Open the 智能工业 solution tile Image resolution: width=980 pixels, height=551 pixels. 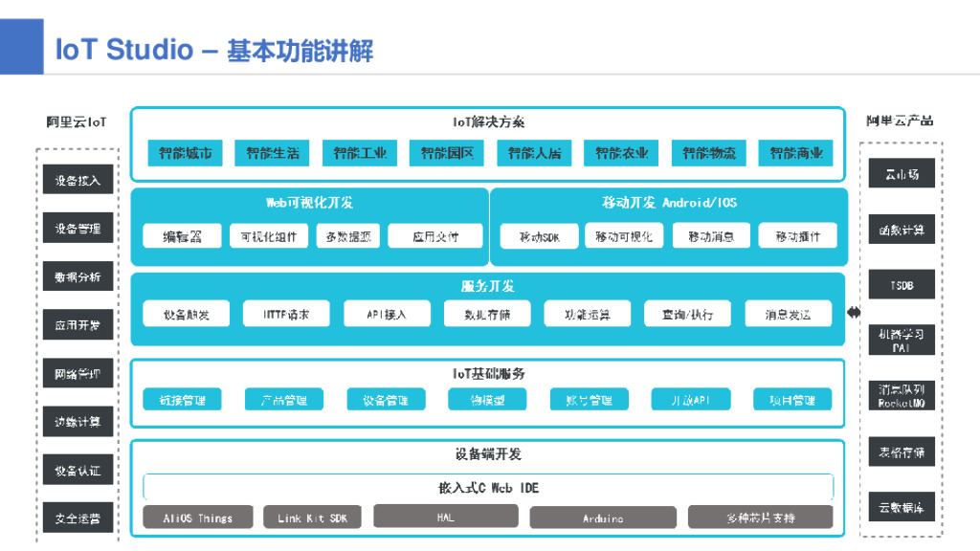(x=360, y=153)
